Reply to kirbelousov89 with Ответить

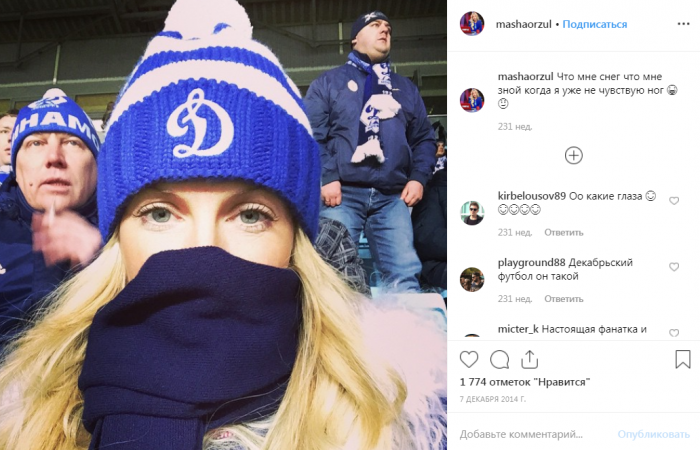[563, 232]
